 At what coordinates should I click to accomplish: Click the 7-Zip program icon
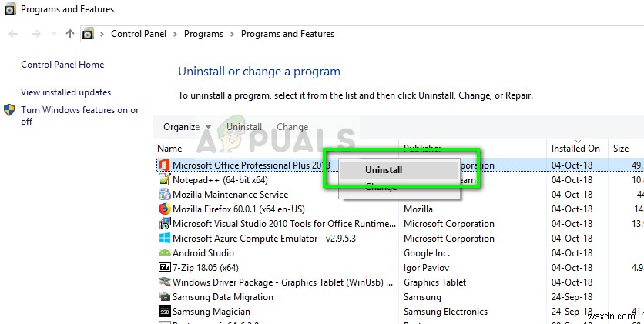pyautogui.click(x=164, y=268)
